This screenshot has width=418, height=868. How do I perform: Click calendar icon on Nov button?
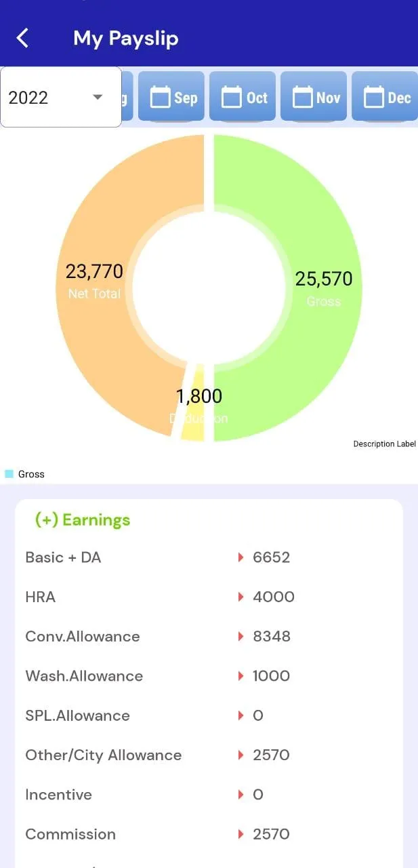(302, 97)
